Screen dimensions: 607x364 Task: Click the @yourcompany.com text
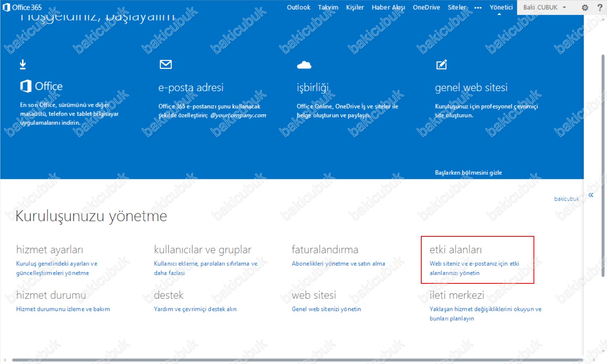[238, 115]
